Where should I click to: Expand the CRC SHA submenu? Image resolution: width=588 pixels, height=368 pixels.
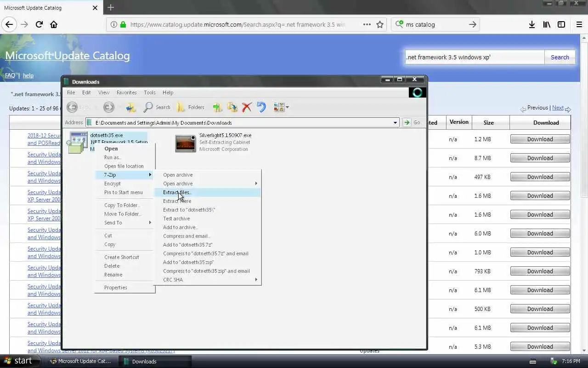207,280
